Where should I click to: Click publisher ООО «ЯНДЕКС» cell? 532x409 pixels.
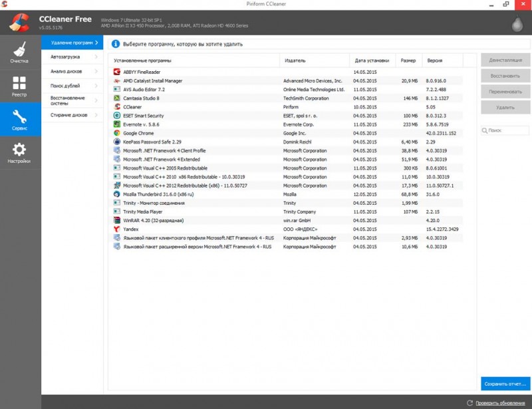(x=300, y=229)
